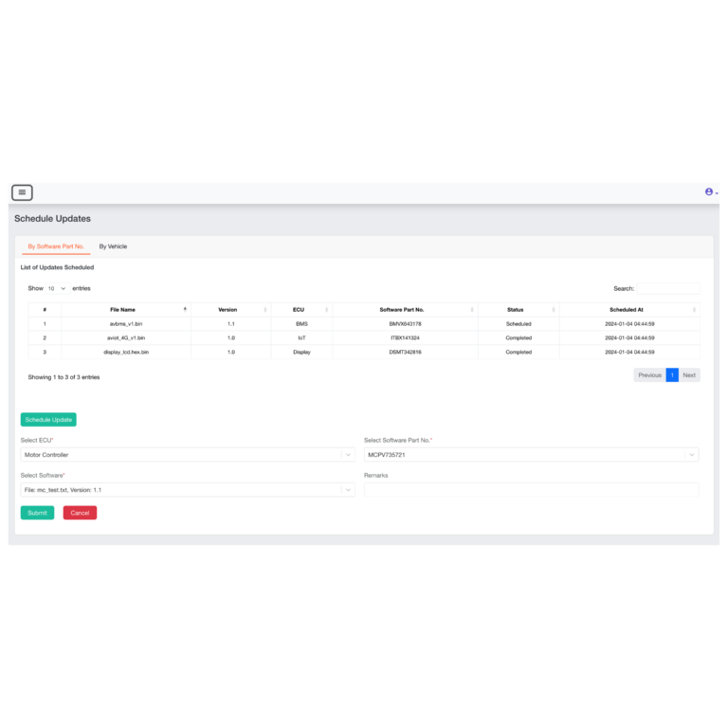Click into the Remarks text field

coord(531,490)
